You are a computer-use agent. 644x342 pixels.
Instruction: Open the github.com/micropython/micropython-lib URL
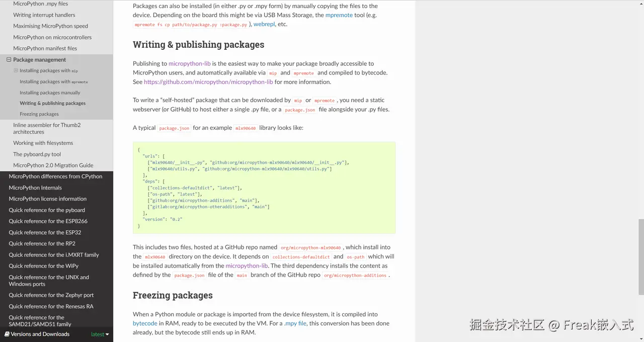click(208, 82)
